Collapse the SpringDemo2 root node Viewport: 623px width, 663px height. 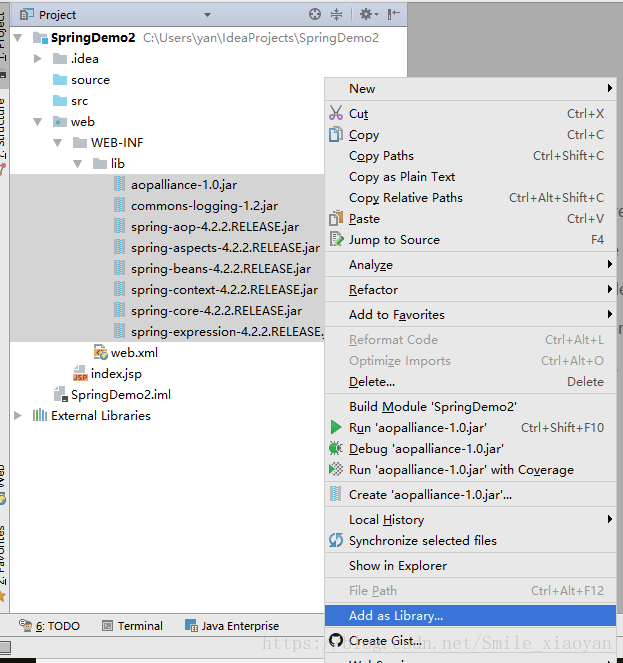pyautogui.click(x=18, y=38)
